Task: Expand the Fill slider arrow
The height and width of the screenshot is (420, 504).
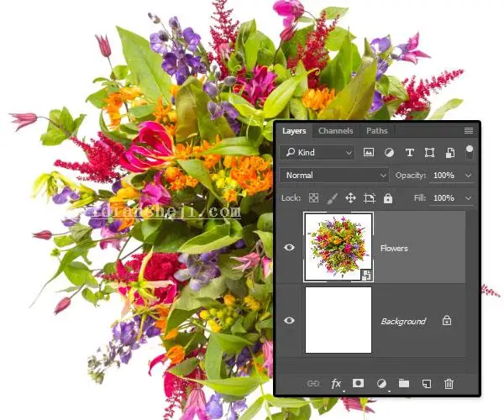Action: [469, 198]
